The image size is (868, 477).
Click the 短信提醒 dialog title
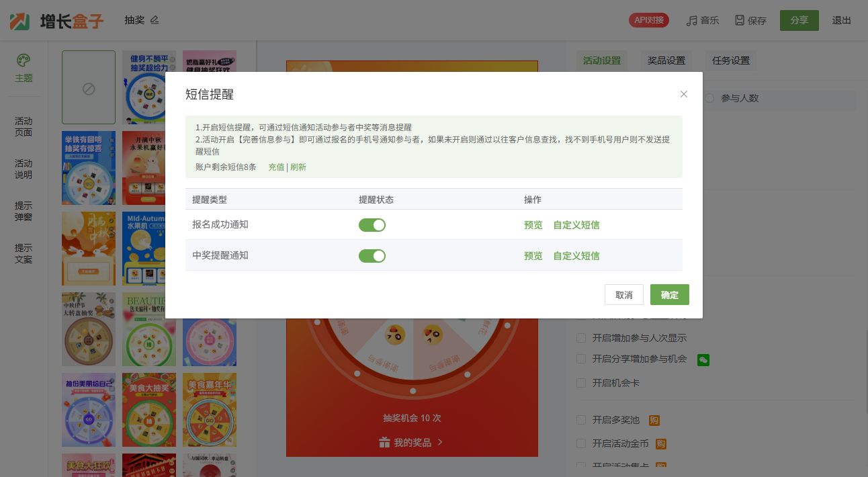click(210, 94)
